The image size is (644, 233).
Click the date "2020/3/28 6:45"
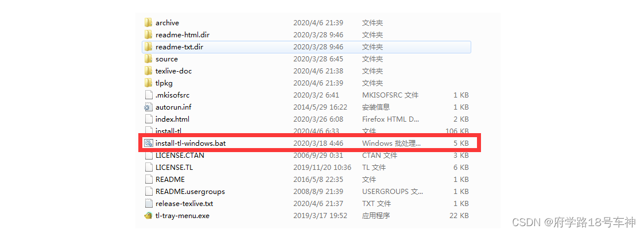point(319,59)
